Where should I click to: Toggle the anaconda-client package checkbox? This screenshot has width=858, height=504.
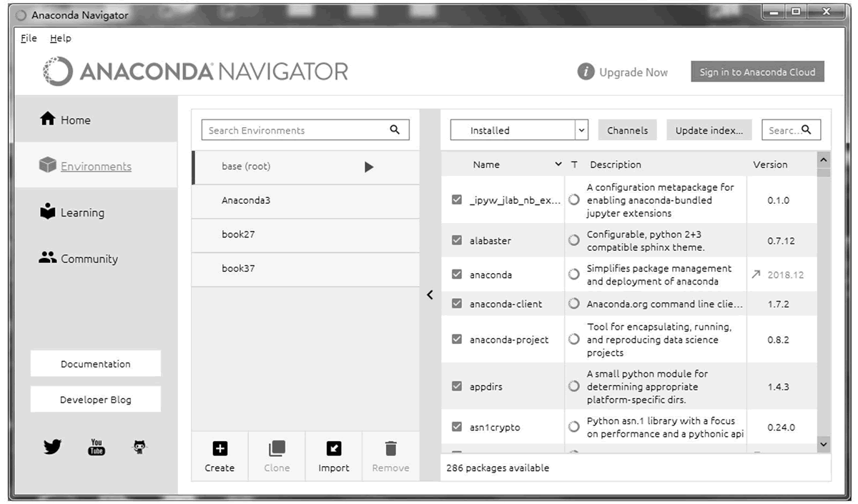(457, 303)
